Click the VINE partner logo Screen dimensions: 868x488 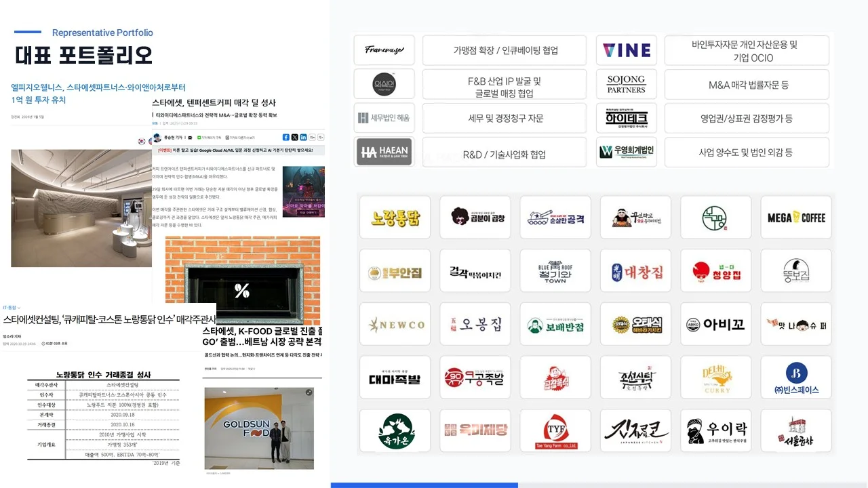point(627,50)
